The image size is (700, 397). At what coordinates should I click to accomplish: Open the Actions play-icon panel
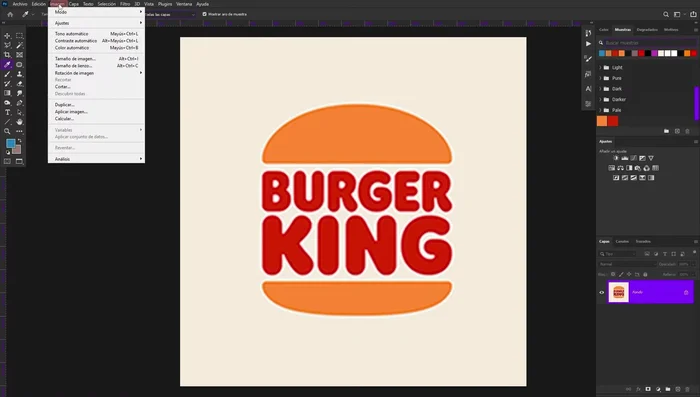(588, 44)
